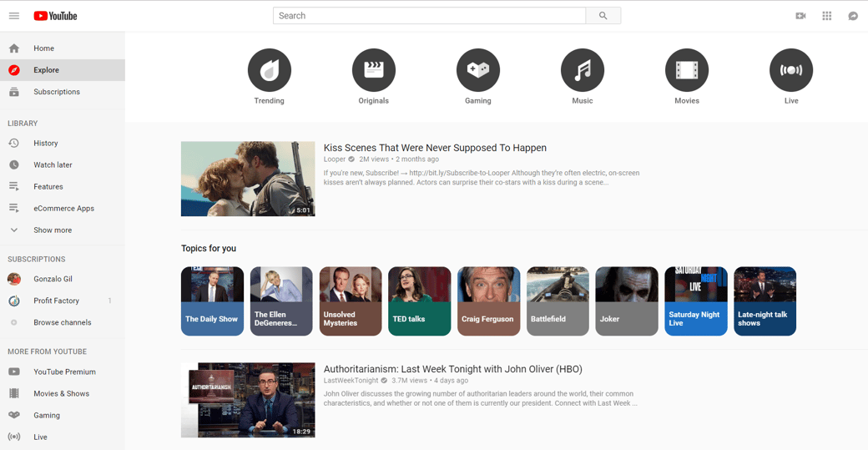This screenshot has height=450, width=868.
Task: Play the Kiss Scenes video thumbnail
Action: [248, 179]
